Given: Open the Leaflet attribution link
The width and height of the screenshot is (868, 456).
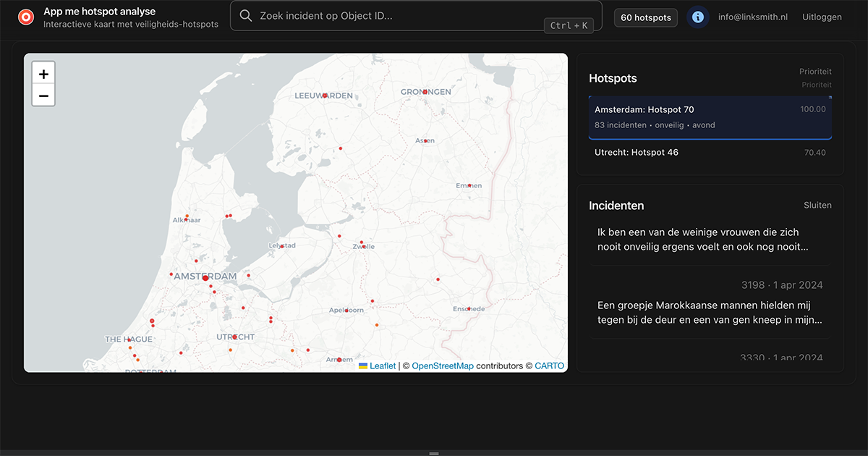Looking at the screenshot, I should [x=382, y=366].
